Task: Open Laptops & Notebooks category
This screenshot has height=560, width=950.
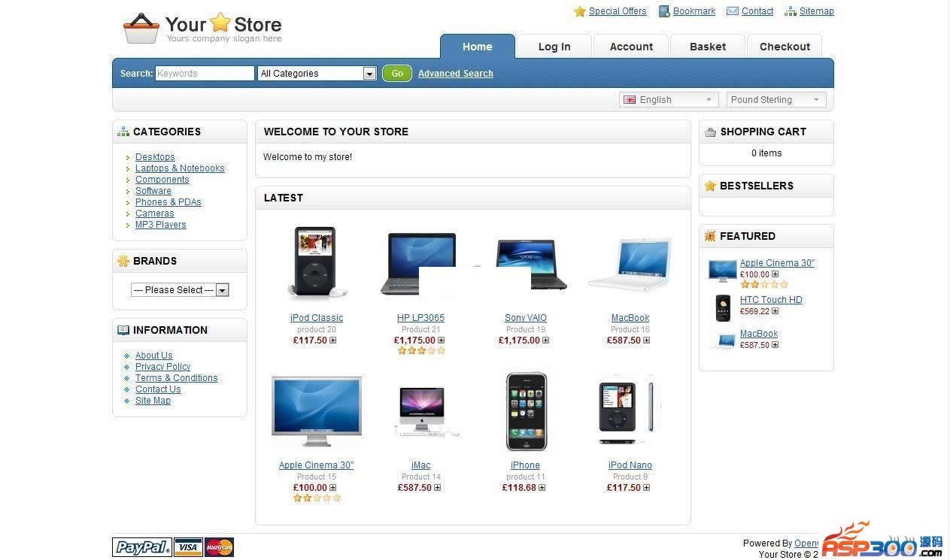Action: tap(180, 168)
